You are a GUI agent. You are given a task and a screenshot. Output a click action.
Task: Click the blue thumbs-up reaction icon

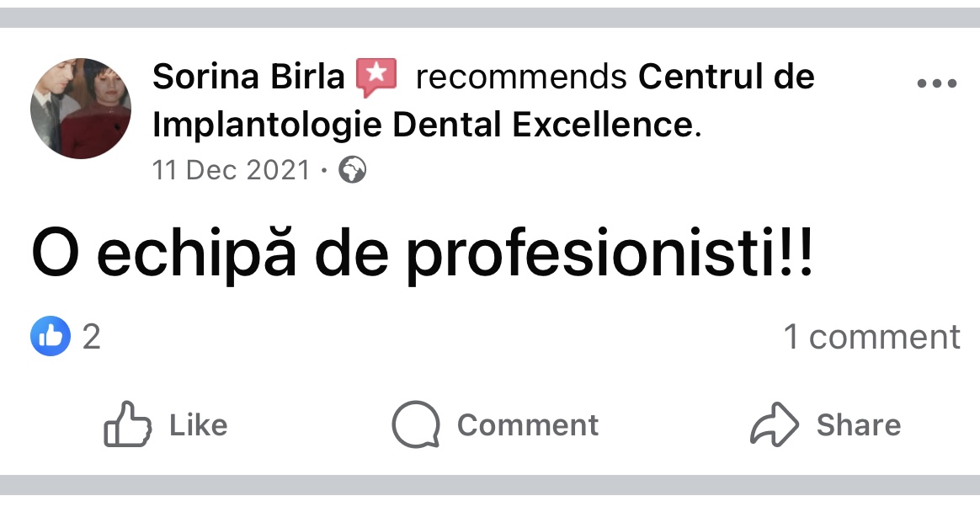pyautogui.click(x=51, y=336)
